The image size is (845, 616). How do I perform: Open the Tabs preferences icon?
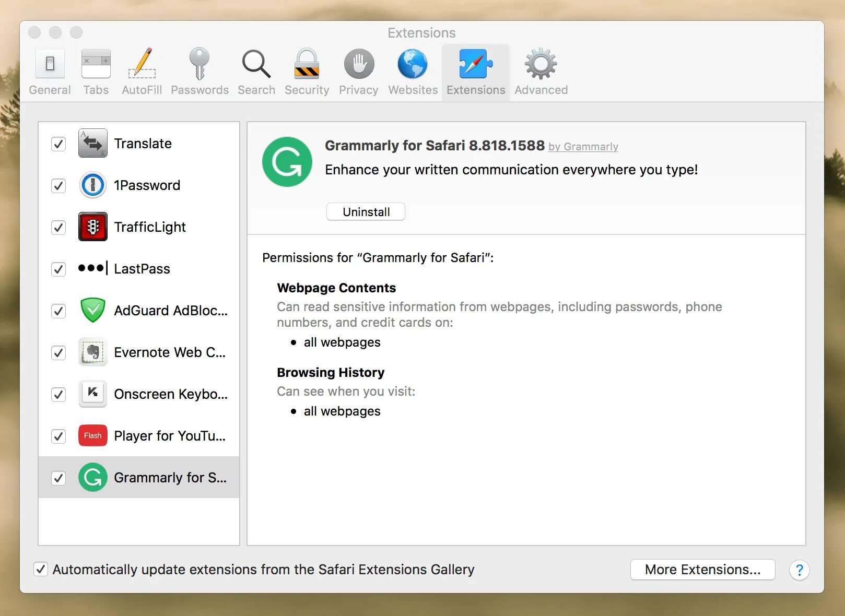96,64
